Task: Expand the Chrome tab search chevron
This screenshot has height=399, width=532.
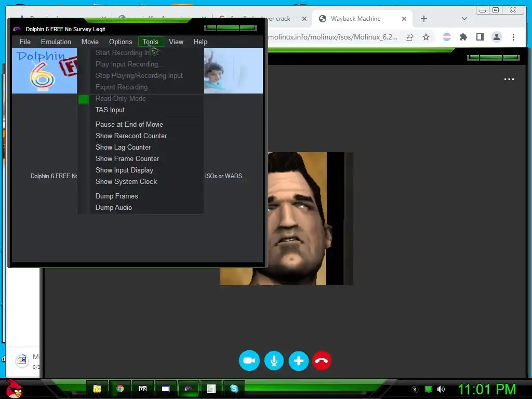Action: pyautogui.click(x=464, y=19)
